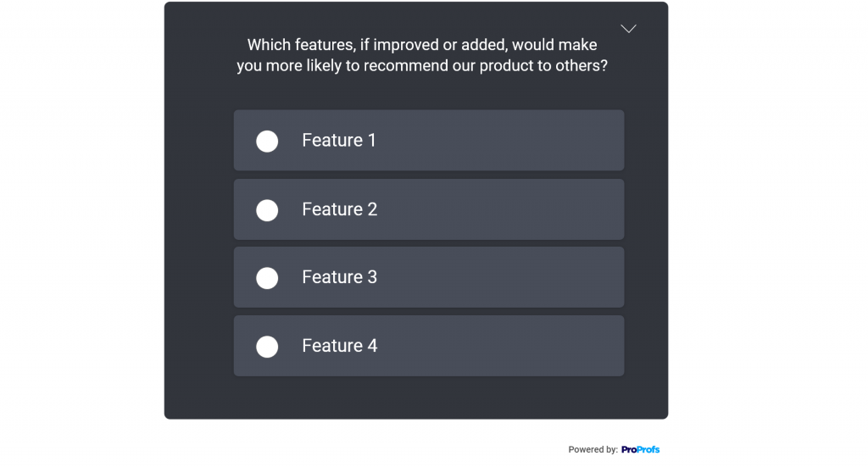Screen dimensions: 868x467
Task: Select the radio circle beside Feature 2
Action: point(267,210)
